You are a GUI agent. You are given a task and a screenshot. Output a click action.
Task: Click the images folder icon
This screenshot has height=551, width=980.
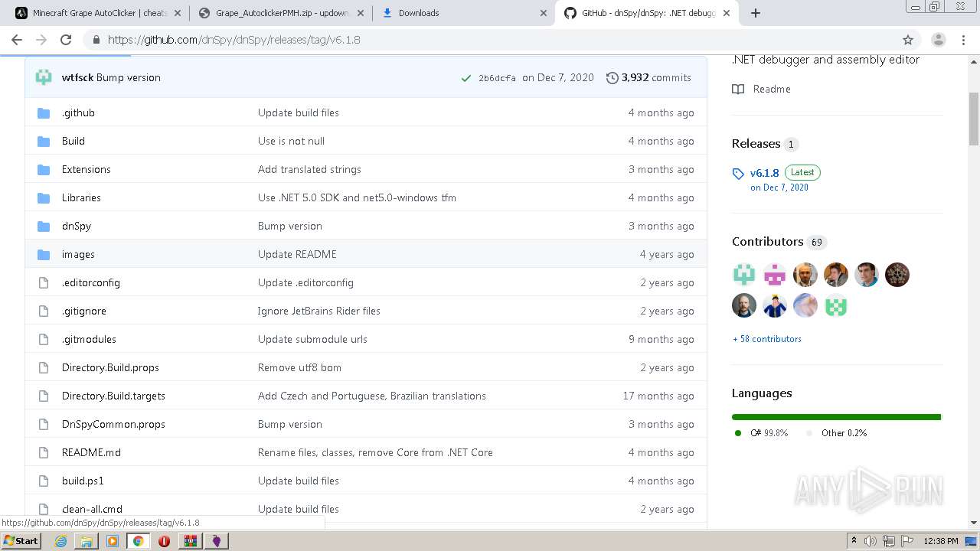44,254
